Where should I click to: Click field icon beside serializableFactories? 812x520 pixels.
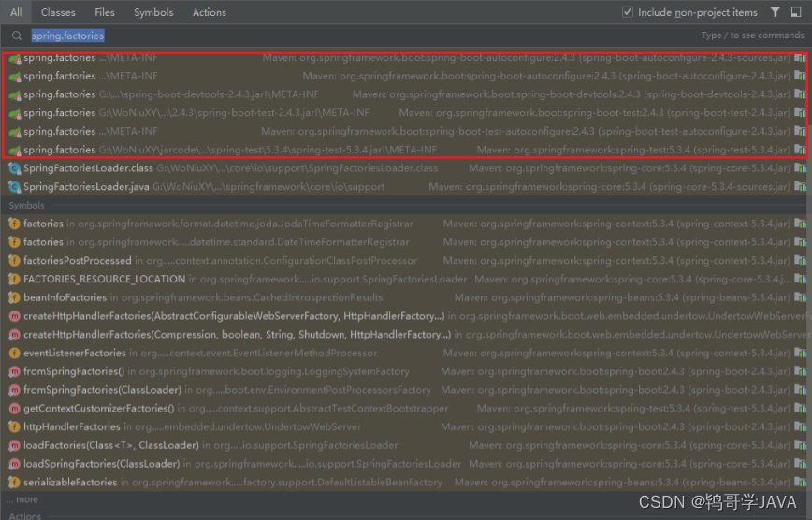[15, 483]
